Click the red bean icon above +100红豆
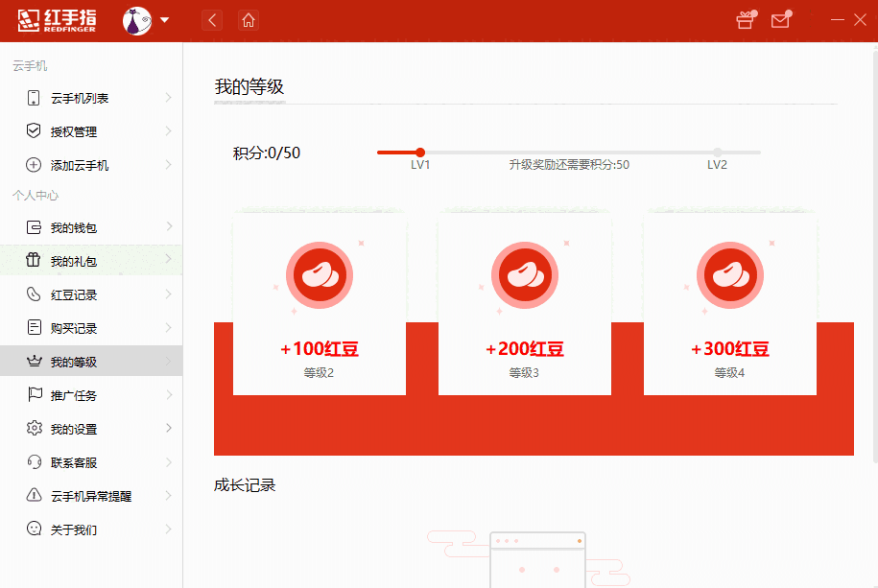Screen dimensions: 878x588 (x=320, y=275)
